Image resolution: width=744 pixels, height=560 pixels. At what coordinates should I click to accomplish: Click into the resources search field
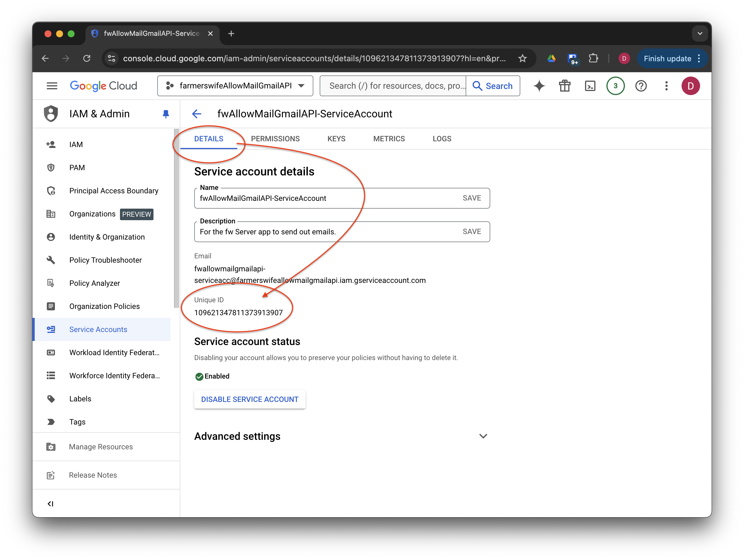coord(393,86)
